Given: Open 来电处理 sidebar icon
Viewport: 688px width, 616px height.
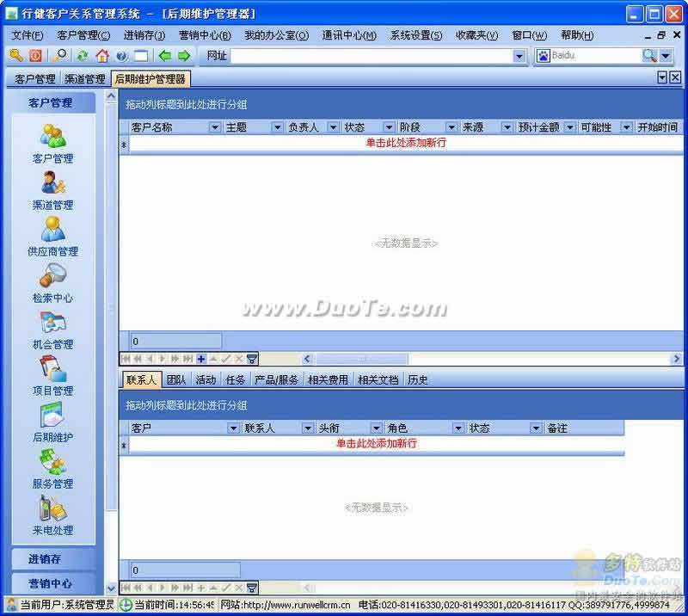Looking at the screenshot, I should 52,508.
